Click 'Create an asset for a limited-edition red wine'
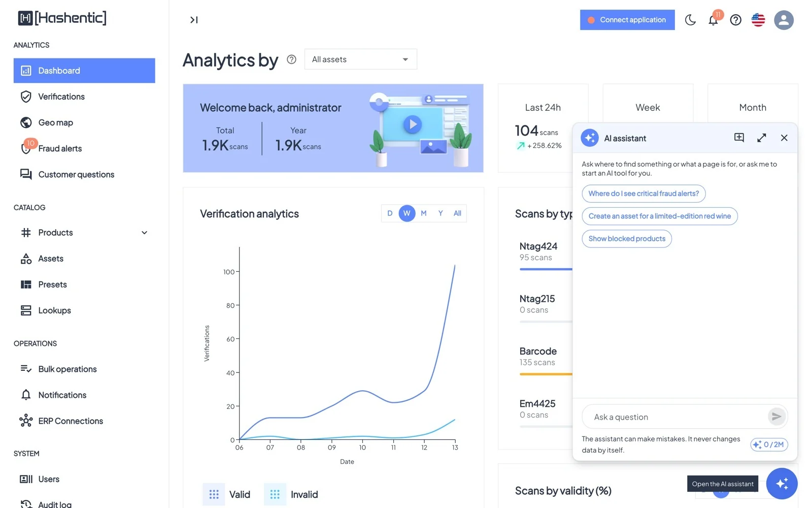Screen dimensions: 812x508 [x=660, y=216]
